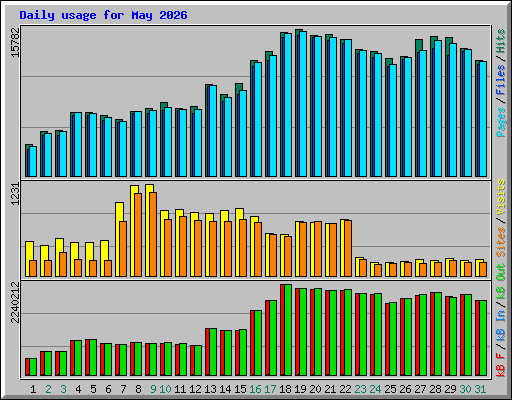Click day label 20 on the x-axis
This screenshot has width=512, height=400.
(x=315, y=389)
